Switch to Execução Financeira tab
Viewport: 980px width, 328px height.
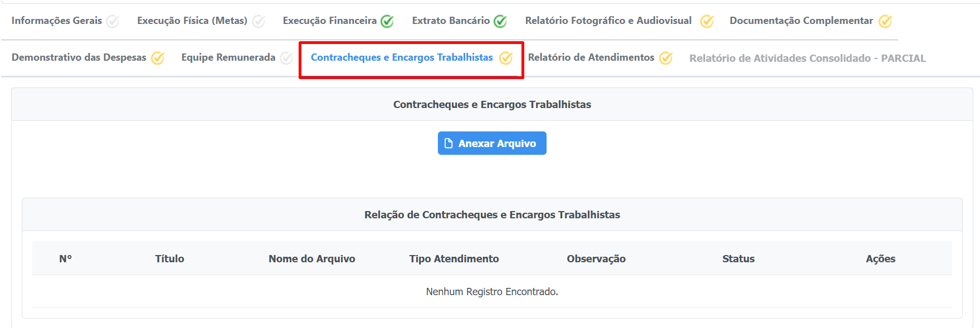329,21
